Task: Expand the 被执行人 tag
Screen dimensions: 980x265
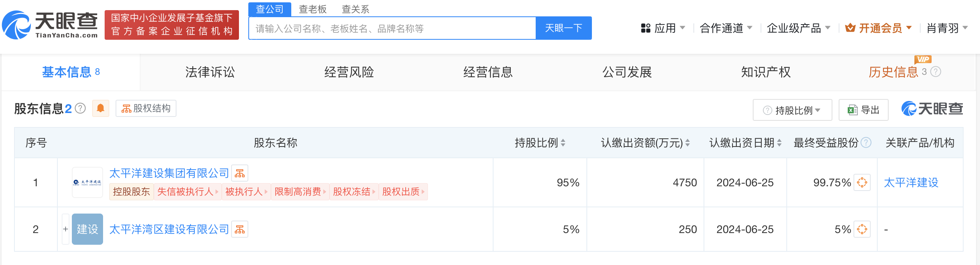Action: click(246, 192)
